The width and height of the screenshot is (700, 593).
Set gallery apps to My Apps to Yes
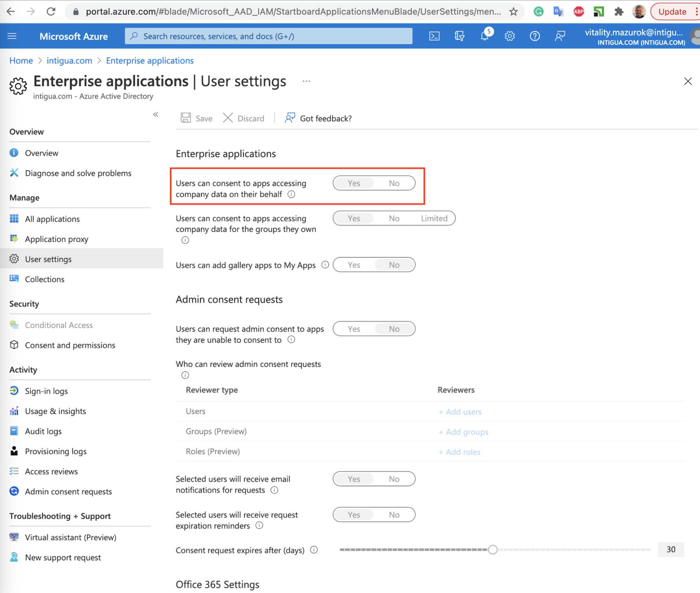[354, 265]
